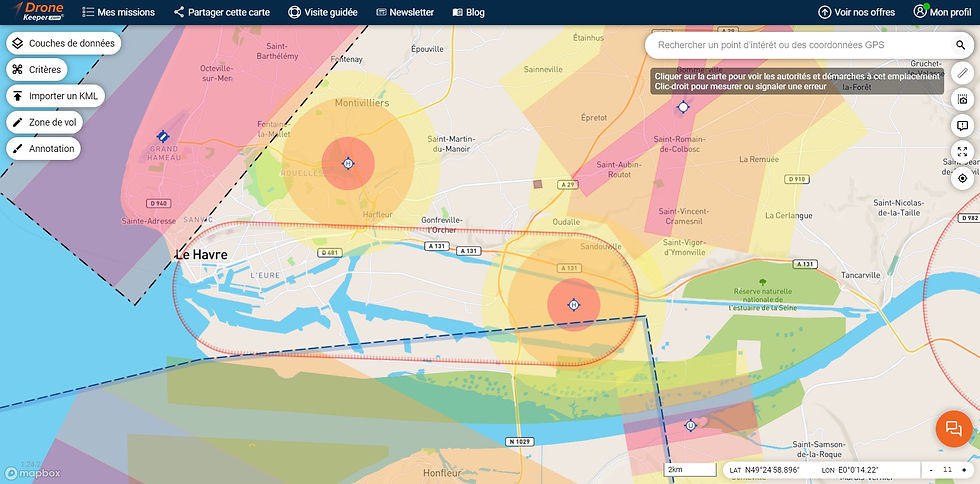Viewport: 980px width, 484px height.
Task: Click the Tancarville map label
Action: pyautogui.click(x=859, y=275)
